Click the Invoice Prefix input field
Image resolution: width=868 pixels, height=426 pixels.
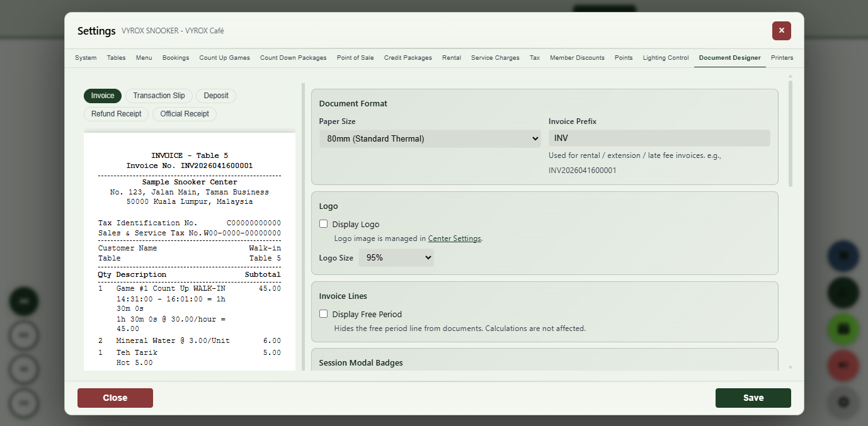[659, 138]
